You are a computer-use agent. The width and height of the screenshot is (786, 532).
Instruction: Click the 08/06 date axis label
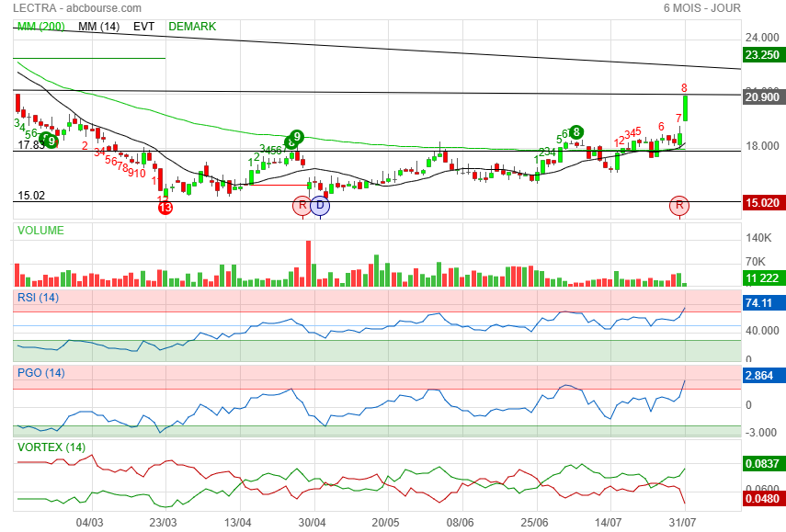click(x=460, y=523)
